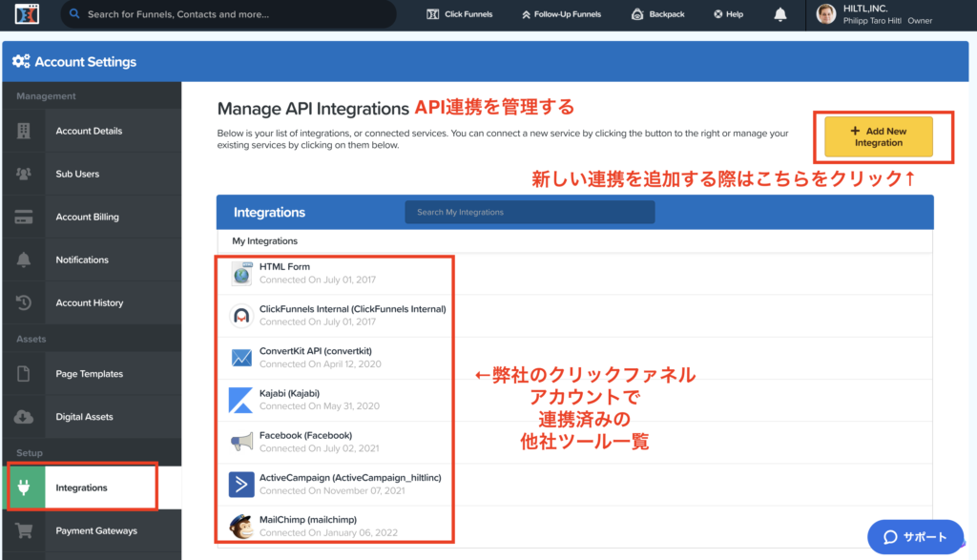Select Sub Users in sidebar
The image size is (977, 560).
93,174
